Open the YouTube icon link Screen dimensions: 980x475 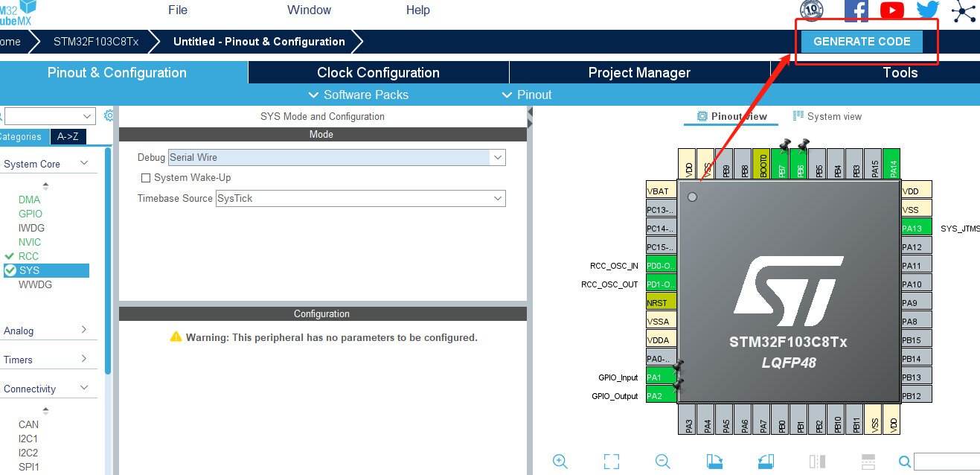[x=891, y=10]
